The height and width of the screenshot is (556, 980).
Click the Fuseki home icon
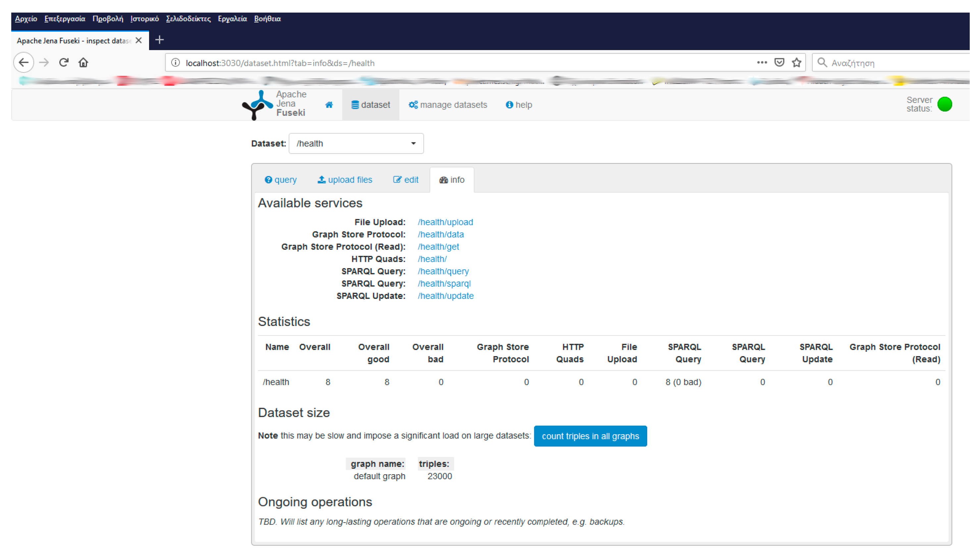[329, 105]
